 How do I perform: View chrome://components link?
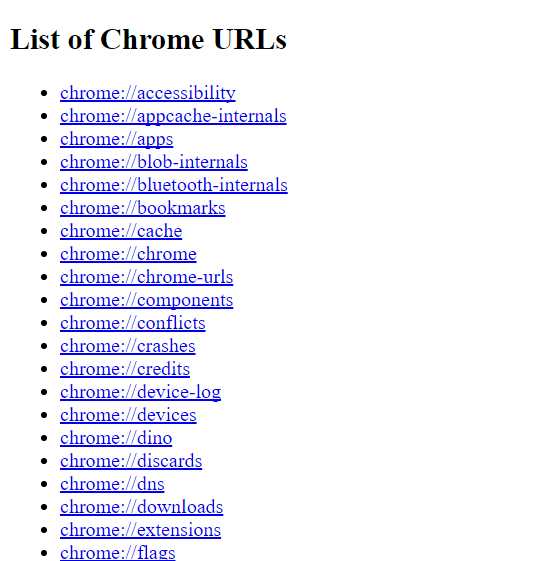pos(147,300)
